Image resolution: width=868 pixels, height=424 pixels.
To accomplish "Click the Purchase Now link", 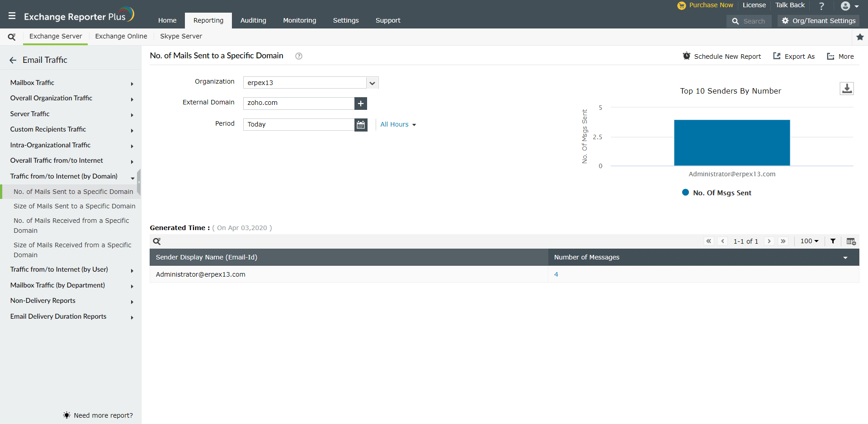I will point(711,5).
